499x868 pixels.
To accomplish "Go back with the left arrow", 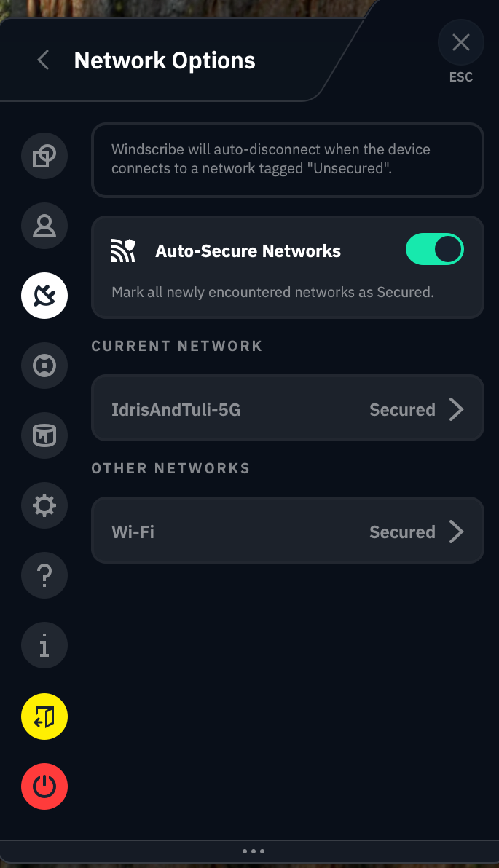I will point(43,60).
